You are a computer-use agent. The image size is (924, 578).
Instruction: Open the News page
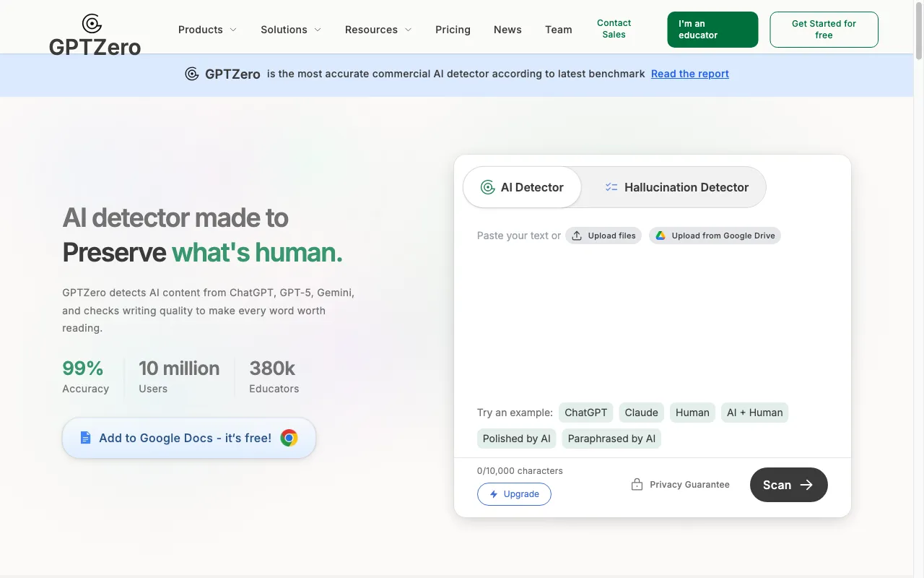click(x=507, y=30)
